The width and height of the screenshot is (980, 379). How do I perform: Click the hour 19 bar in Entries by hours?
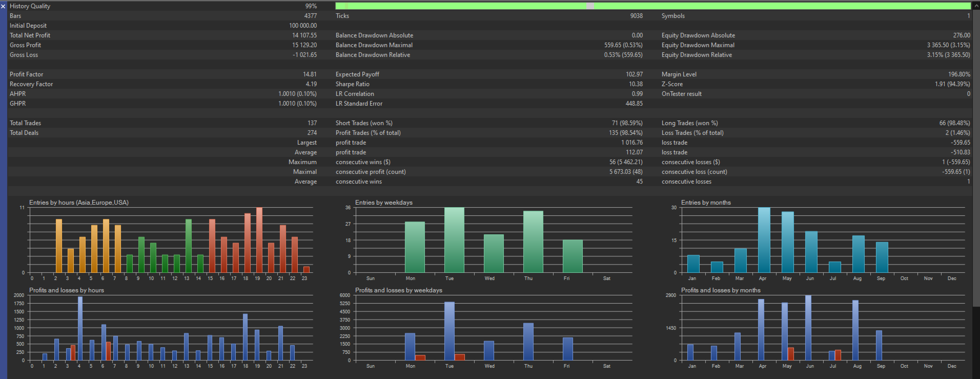pyautogui.click(x=259, y=240)
